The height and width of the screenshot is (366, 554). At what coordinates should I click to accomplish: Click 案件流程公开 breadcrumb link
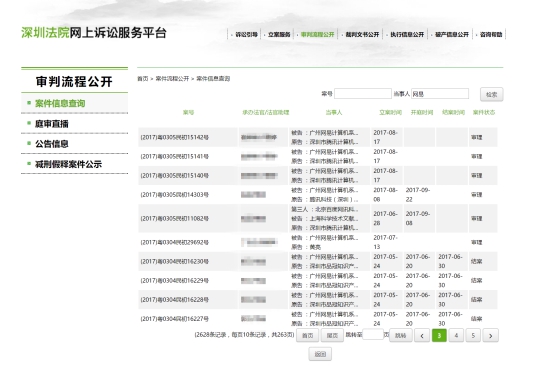[x=172, y=78]
